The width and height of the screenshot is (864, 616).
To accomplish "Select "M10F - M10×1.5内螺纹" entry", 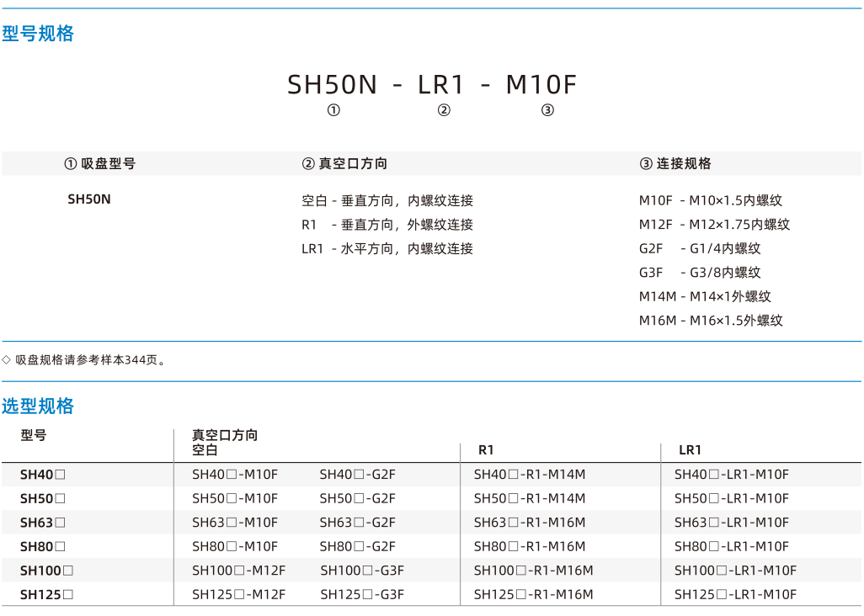I will [x=710, y=200].
